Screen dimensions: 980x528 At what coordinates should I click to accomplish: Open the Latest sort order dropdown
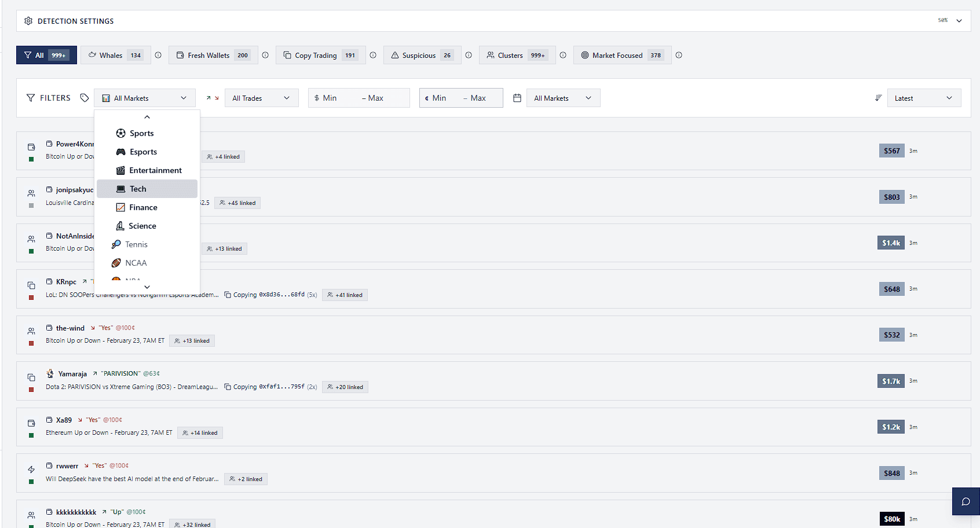click(924, 97)
